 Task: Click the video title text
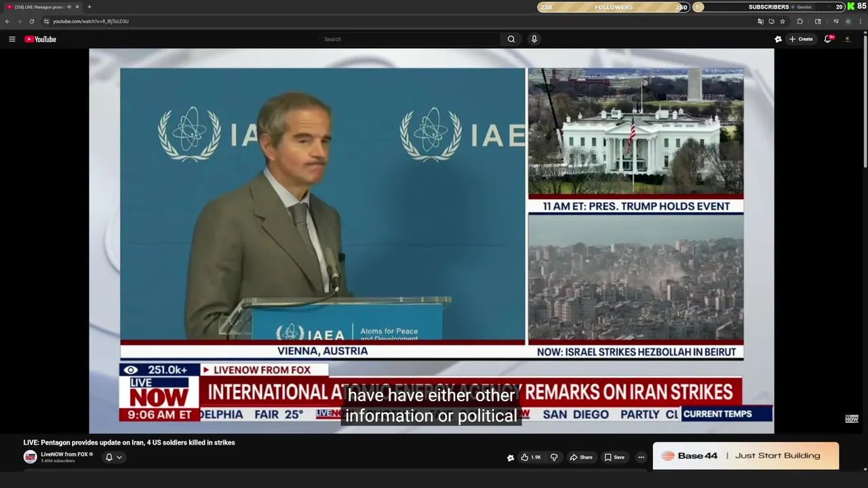[129, 443]
